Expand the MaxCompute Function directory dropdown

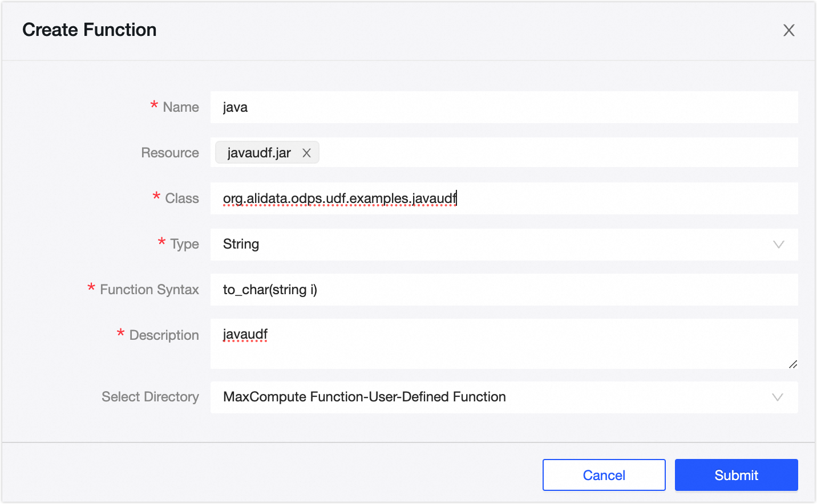491,397
